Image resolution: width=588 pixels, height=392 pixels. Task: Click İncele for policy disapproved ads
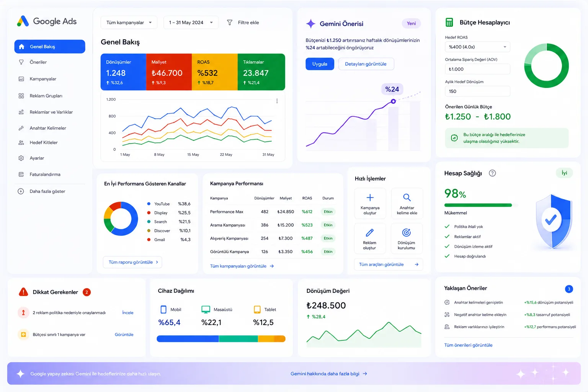point(128,313)
